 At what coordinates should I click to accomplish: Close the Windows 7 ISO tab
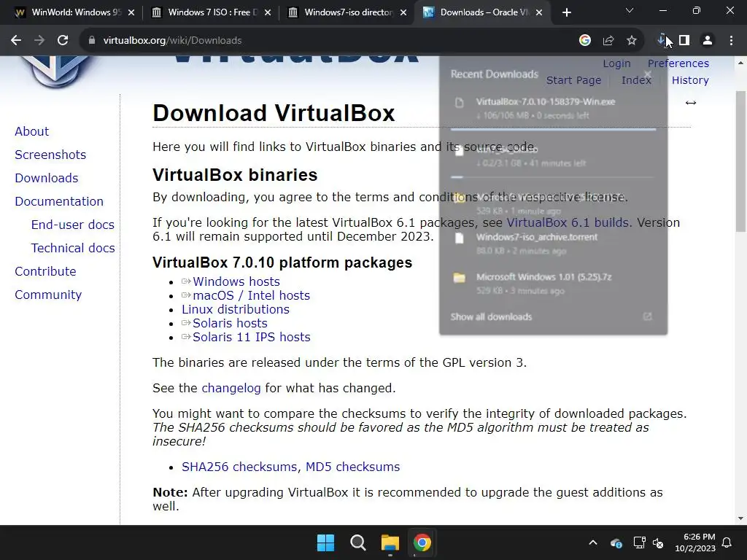(x=268, y=12)
